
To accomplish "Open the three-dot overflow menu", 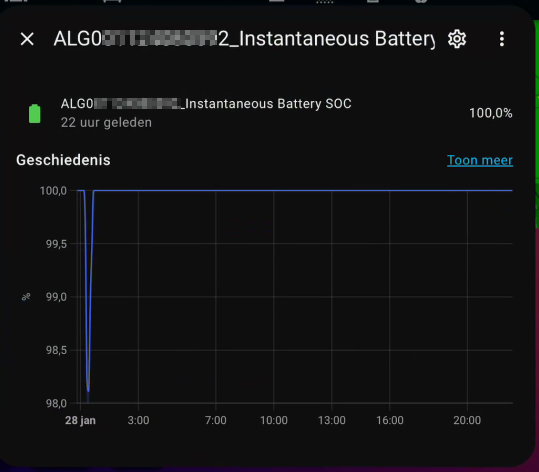I will [502, 39].
